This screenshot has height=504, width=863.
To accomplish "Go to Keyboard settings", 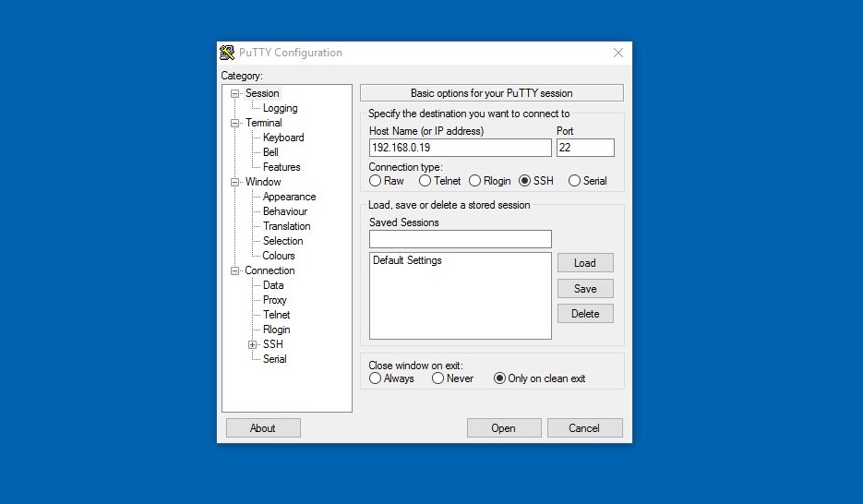I will point(283,138).
